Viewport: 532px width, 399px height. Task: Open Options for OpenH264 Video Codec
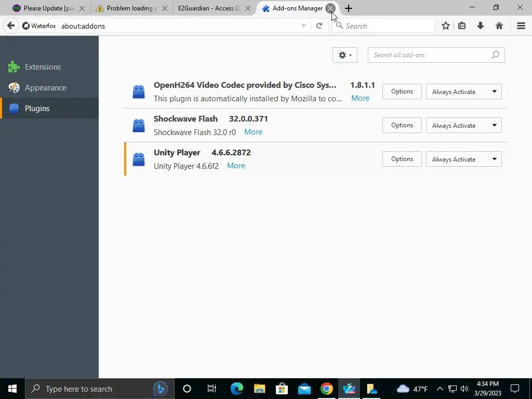click(x=402, y=91)
